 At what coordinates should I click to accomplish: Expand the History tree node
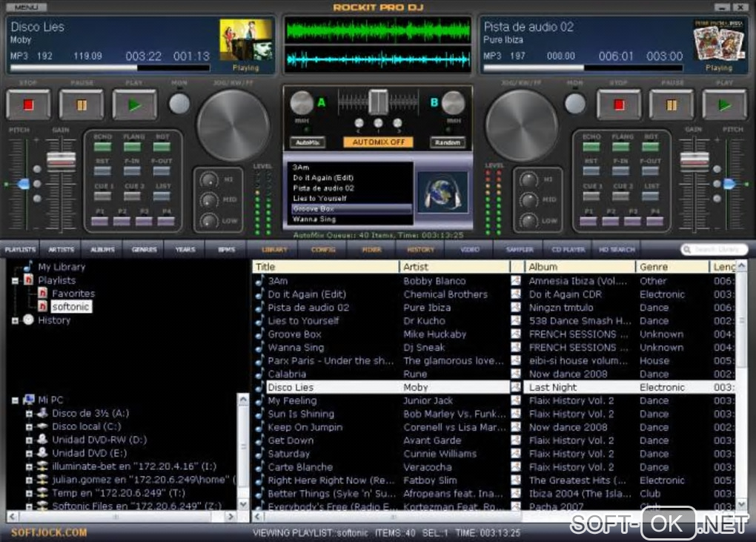(15, 320)
